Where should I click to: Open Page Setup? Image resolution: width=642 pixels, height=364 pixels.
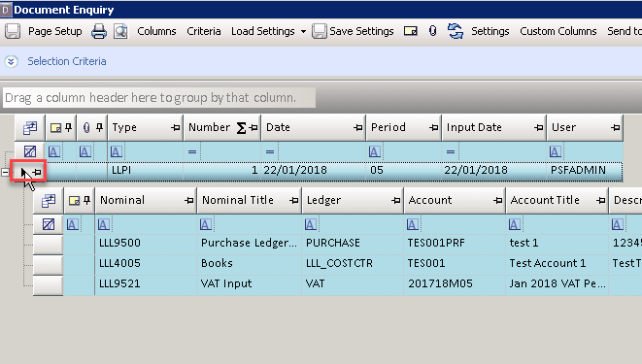pos(54,31)
